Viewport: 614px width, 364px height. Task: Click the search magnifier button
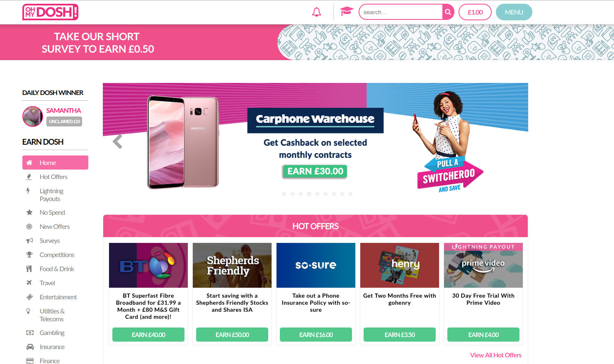coord(448,12)
